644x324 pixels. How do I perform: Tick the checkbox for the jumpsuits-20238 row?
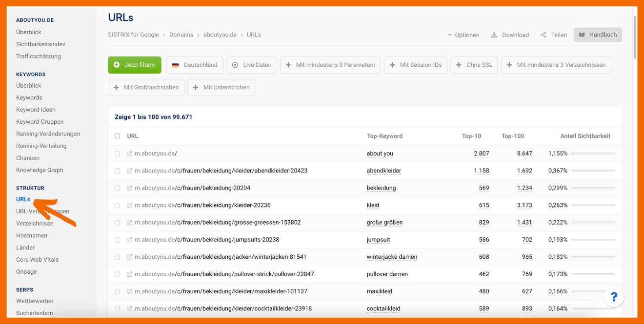click(118, 240)
